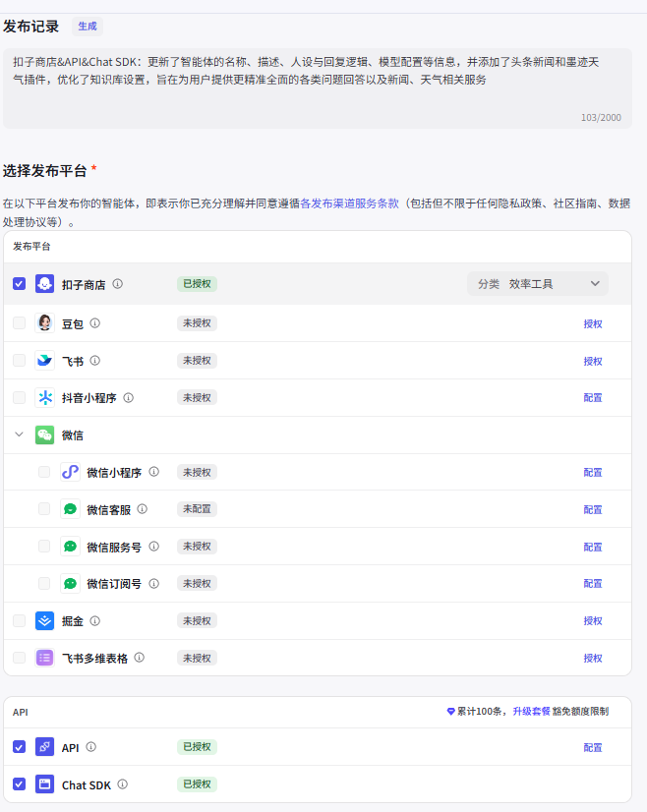
Task: Click the 飞书多维表格 purple icon
Action: tap(44, 658)
